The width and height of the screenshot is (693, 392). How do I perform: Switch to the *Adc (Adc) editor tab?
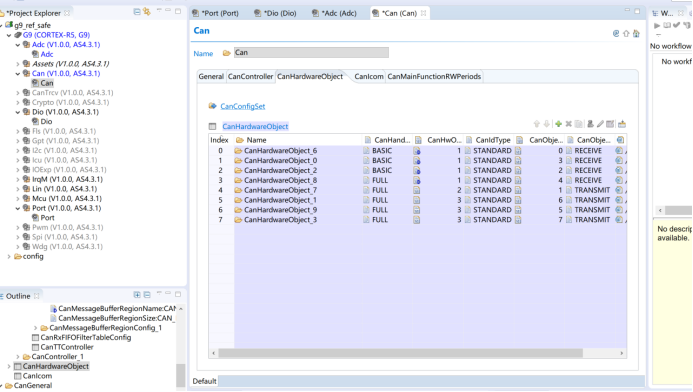tap(335, 13)
